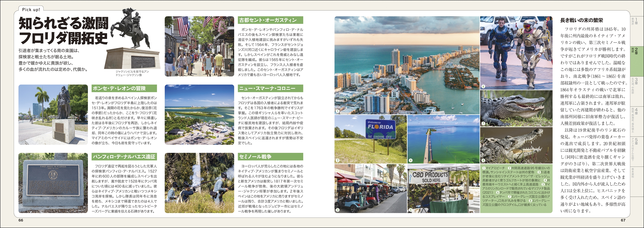Click circled number 5 on CBD Products photo
The width and height of the screenshot is (644, 228).
[411, 210]
